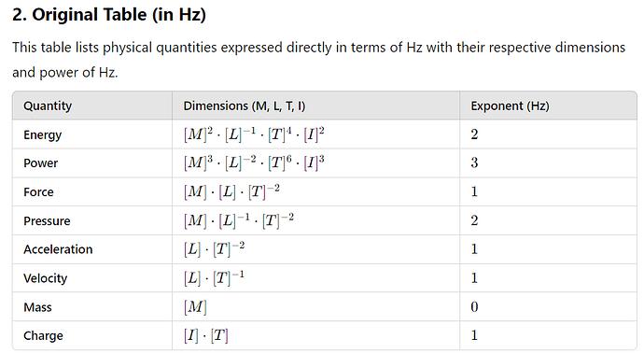This screenshot has height=353, width=644.
Task: Select the Power dimensions formula
Action: coord(254,162)
